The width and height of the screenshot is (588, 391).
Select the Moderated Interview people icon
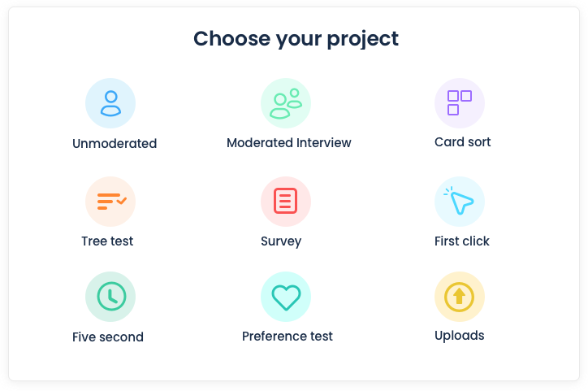[x=286, y=103]
